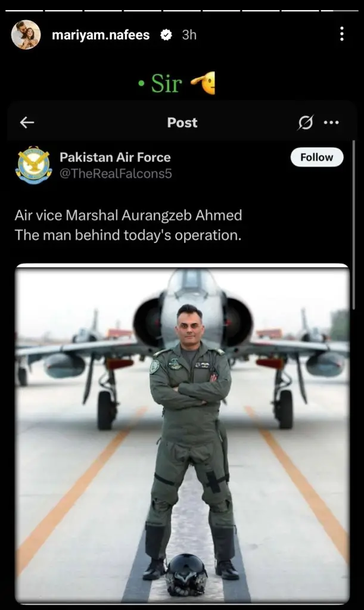The width and height of the screenshot is (364, 610).
Task: Tap the "Post" header title
Action: click(182, 123)
